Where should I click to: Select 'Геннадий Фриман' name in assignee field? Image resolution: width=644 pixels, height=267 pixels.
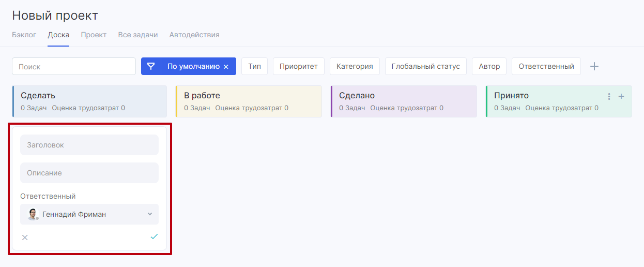[74, 214]
